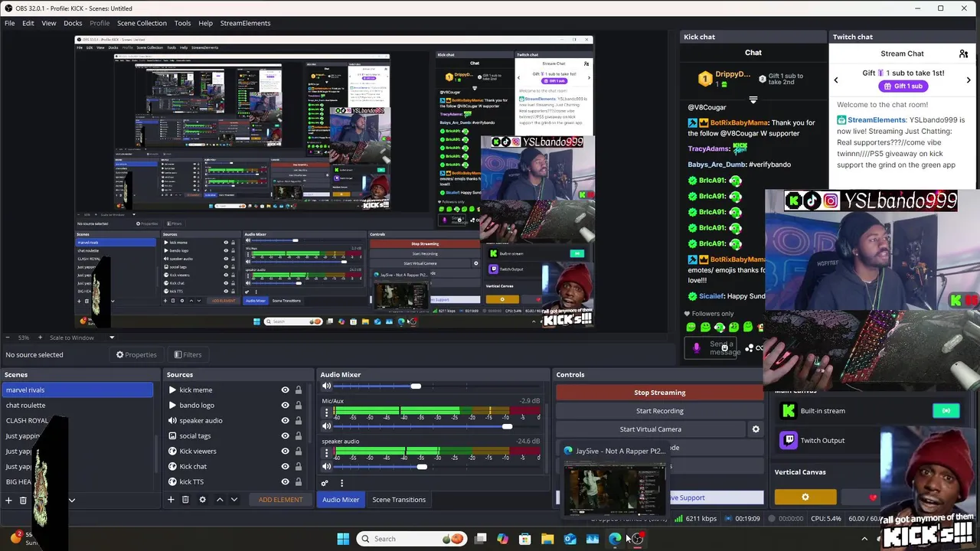The width and height of the screenshot is (980, 551).
Task: Open OBS Studio icon in the taskbar
Action: (x=637, y=539)
